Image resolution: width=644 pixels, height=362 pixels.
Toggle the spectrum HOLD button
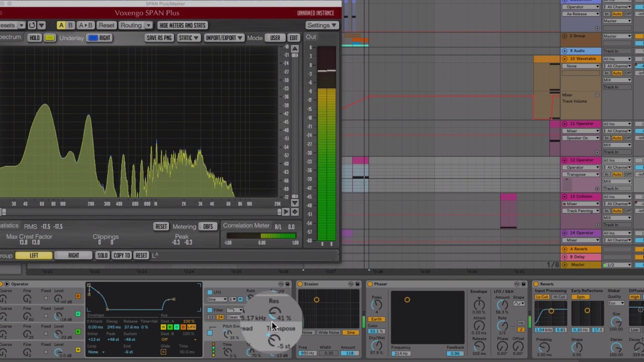pyautogui.click(x=34, y=38)
